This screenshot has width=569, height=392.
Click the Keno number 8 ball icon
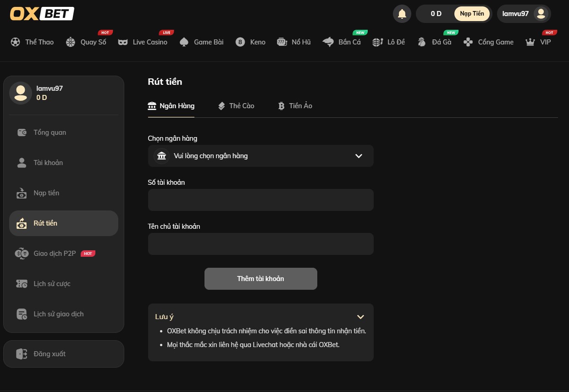[240, 42]
